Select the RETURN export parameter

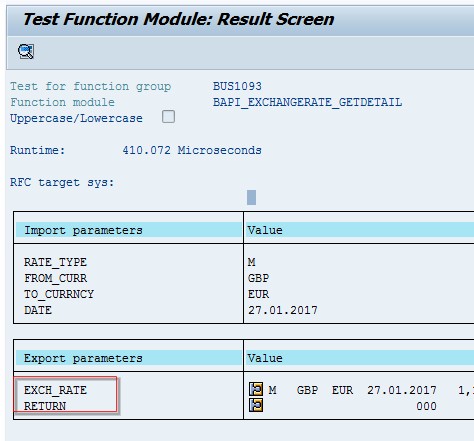coord(45,406)
